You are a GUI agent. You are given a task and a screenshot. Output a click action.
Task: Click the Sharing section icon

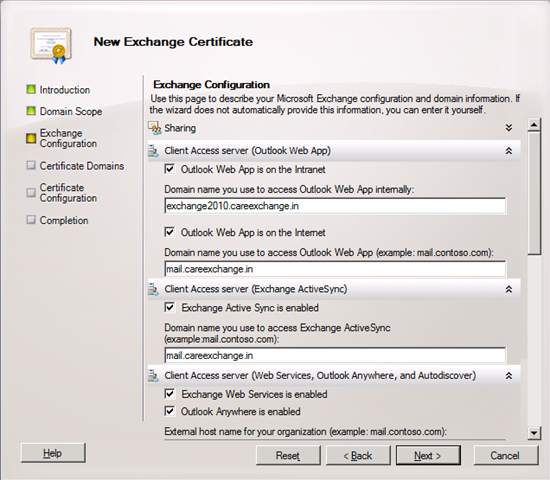tap(154, 128)
